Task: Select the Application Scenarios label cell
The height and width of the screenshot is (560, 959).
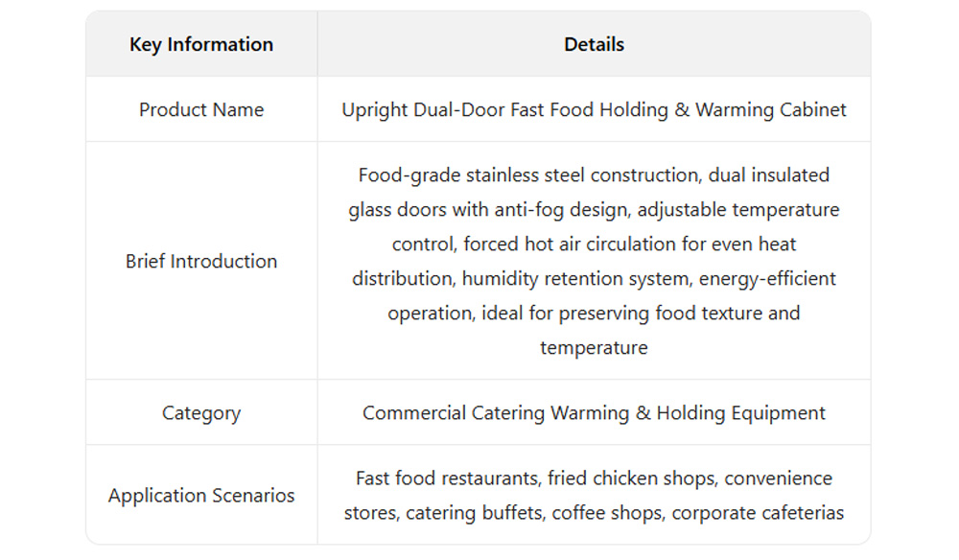Action: pos(201,496)
